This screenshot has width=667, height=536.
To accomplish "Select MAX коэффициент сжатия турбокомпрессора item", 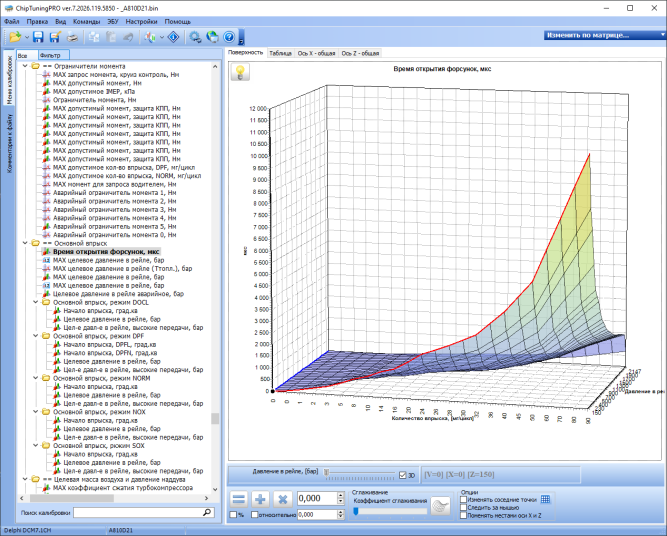I will (123, 488).
